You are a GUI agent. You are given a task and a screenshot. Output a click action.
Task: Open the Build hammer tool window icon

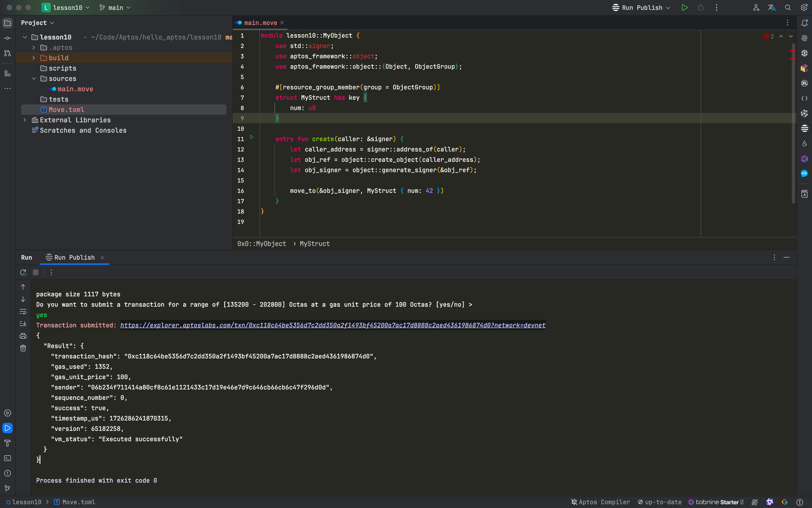pyautogui.click(x=7, y=443)
